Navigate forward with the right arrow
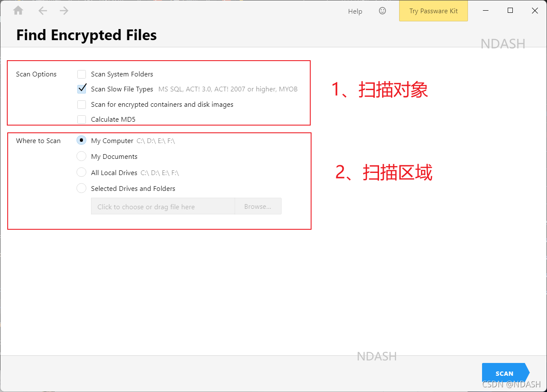 tap(64, 11)
